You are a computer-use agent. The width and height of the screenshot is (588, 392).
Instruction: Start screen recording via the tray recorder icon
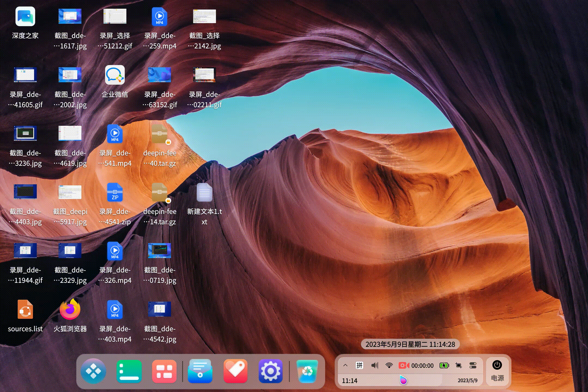(x=405, y=365)
